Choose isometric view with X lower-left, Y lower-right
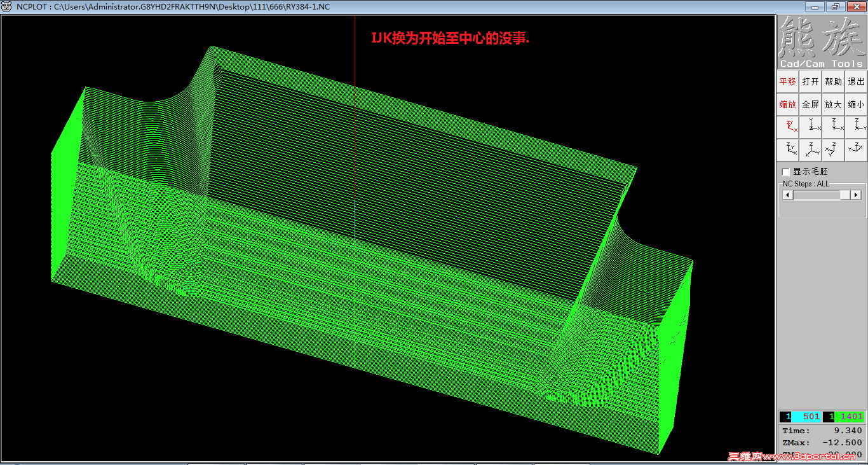The image size is (868, 465). (810, 150)
